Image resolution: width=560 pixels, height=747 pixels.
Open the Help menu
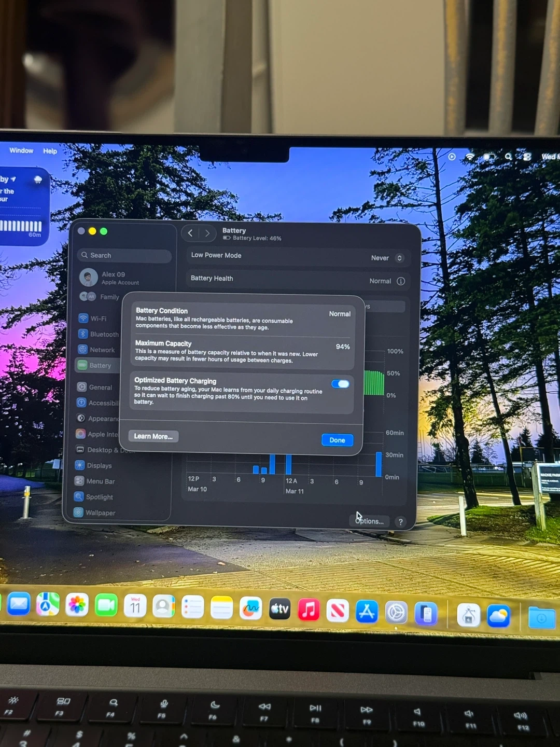pyautogui.click(x=50, y=151)
